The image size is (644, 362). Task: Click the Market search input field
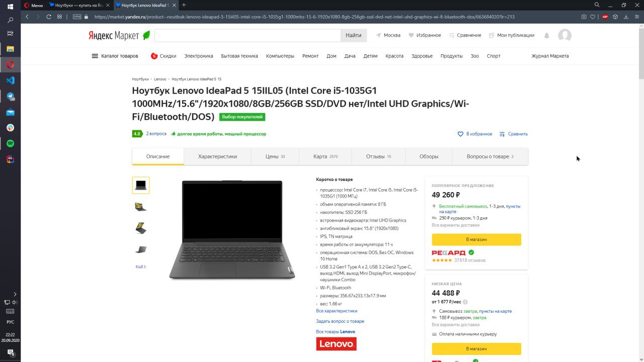(x=248, y=35)
